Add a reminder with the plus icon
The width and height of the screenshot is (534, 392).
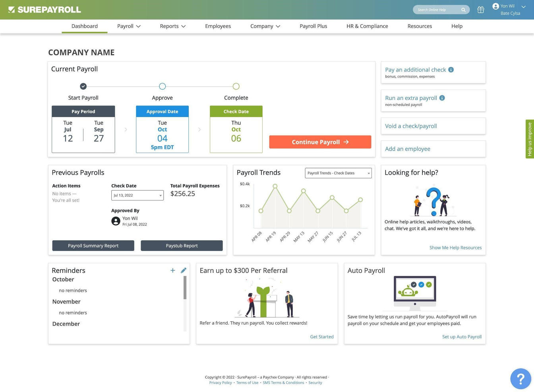pyautogui.click(x=173, y=270)
